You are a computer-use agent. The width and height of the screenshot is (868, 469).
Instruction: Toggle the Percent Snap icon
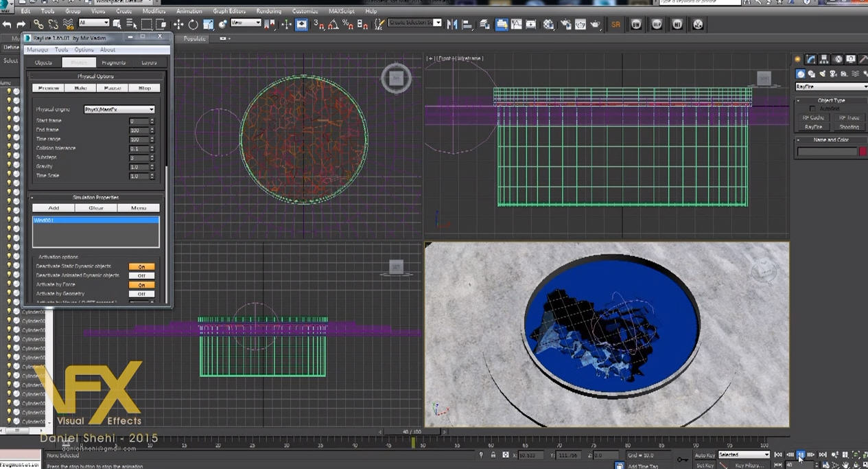point(348,25)
